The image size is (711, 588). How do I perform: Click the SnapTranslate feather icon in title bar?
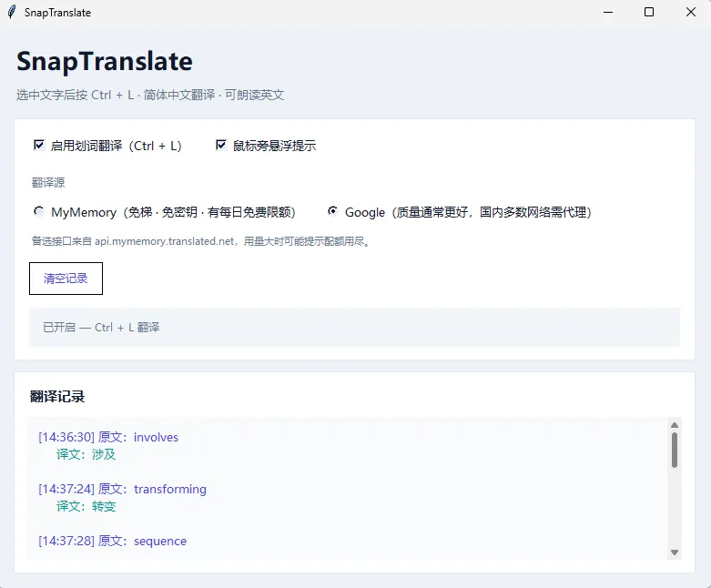pos(12,12)
